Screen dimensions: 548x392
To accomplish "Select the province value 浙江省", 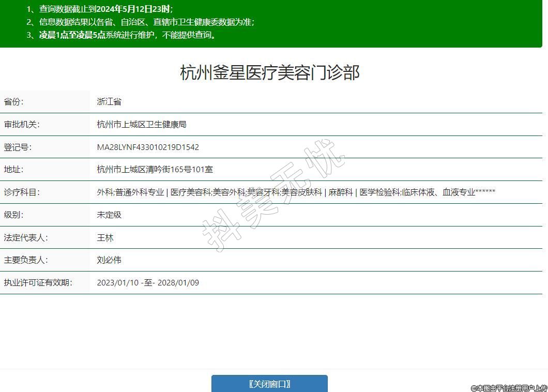I will [109, 102].
